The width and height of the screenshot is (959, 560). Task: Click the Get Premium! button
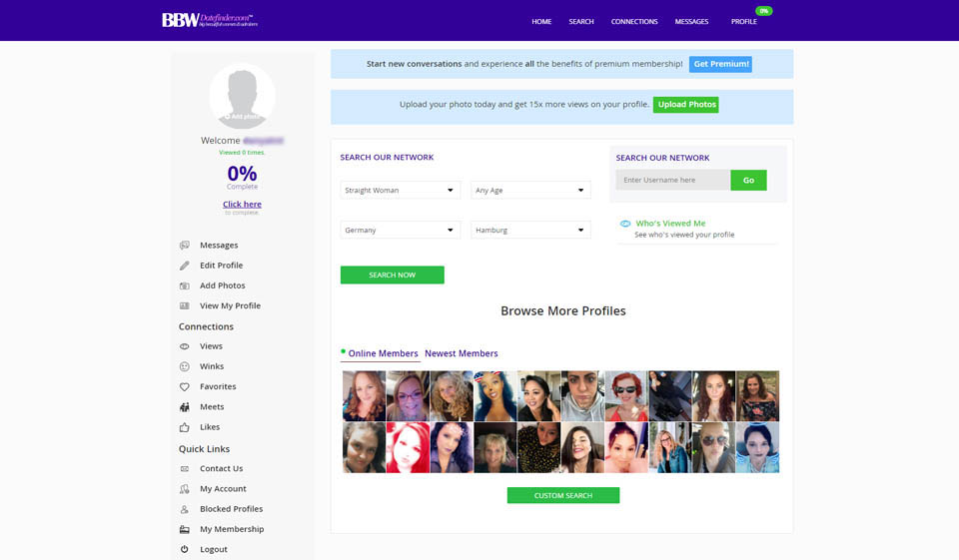(720, 64)
